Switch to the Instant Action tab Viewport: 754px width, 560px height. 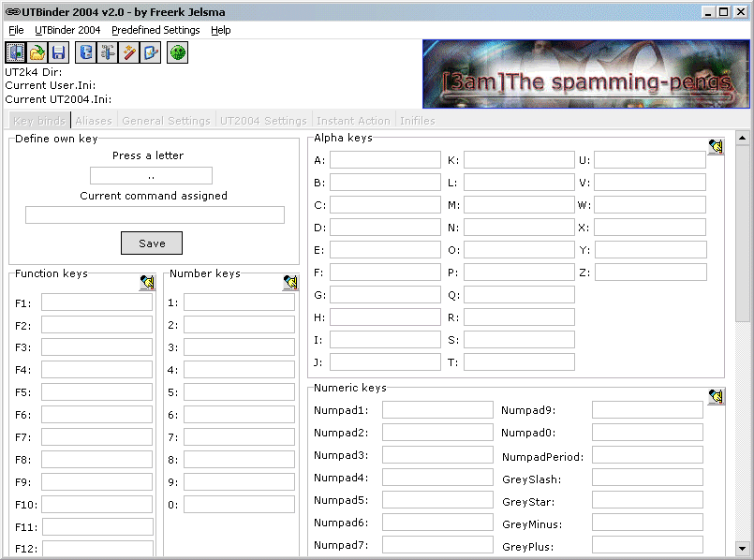coord(353,121)
